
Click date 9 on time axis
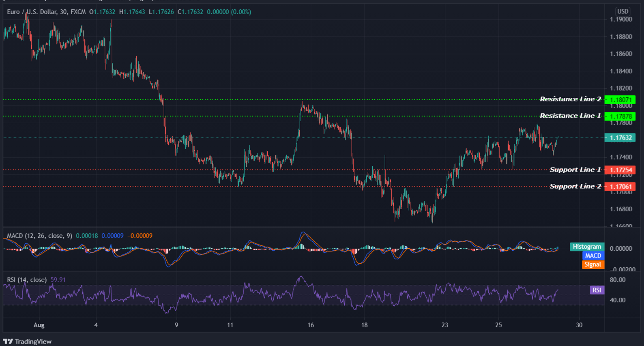[x=176, y=325]
